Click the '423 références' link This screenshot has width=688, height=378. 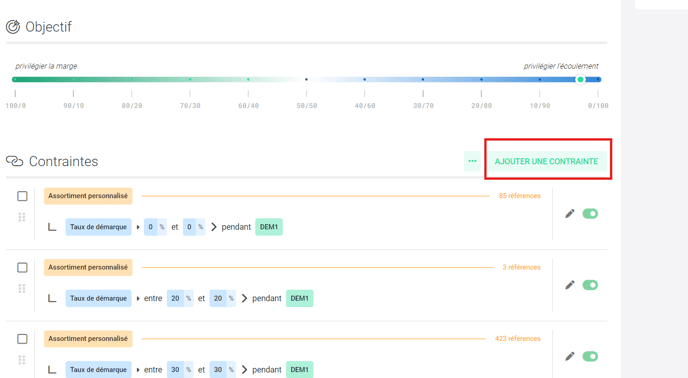pyautogui.click(x=518, y=339)
